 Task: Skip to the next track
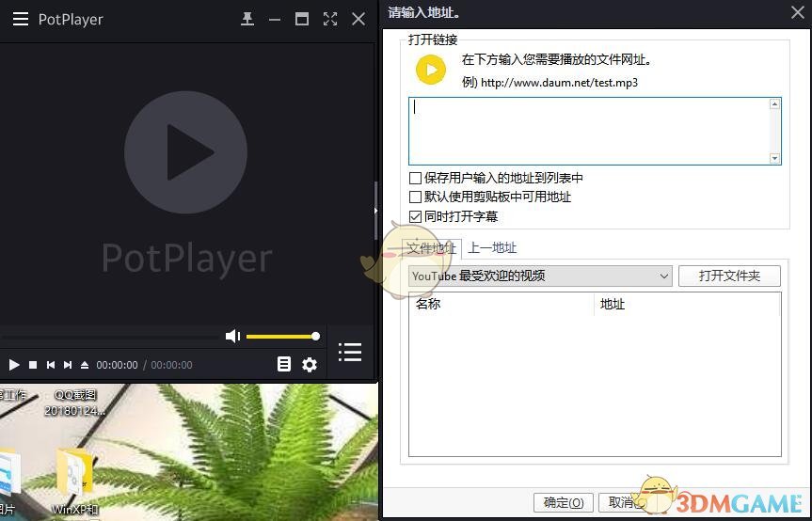point(68,365)
